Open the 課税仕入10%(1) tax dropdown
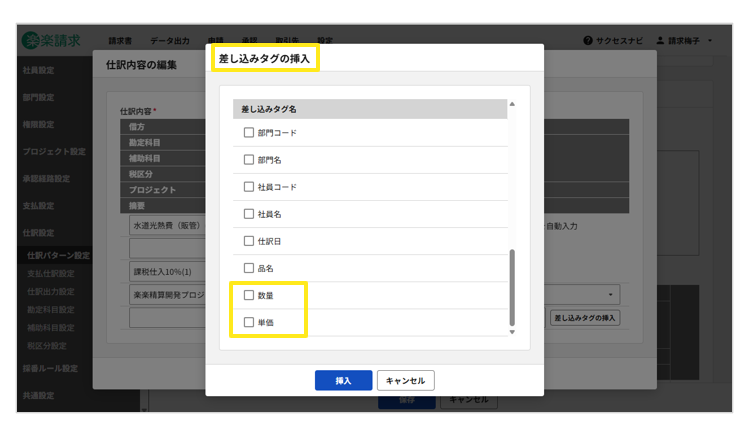The width and height of the screenshot is (746, 427). 167,271
